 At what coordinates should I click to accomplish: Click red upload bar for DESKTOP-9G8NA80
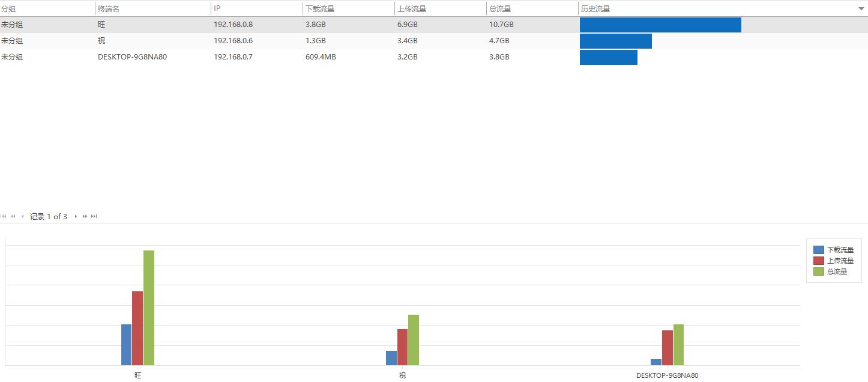click(x=668, y=348)
